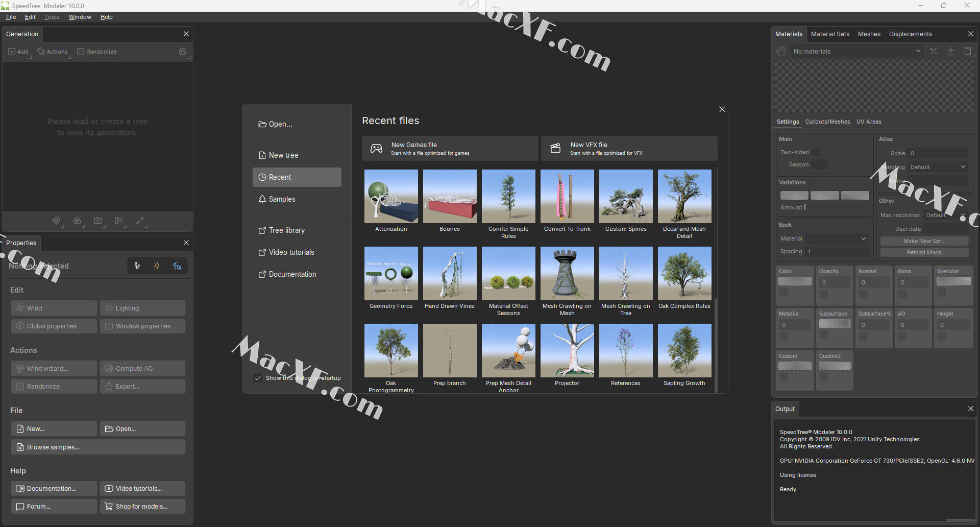
Task: Toggle checkbox under Normal map
Action: click(863, 294)
